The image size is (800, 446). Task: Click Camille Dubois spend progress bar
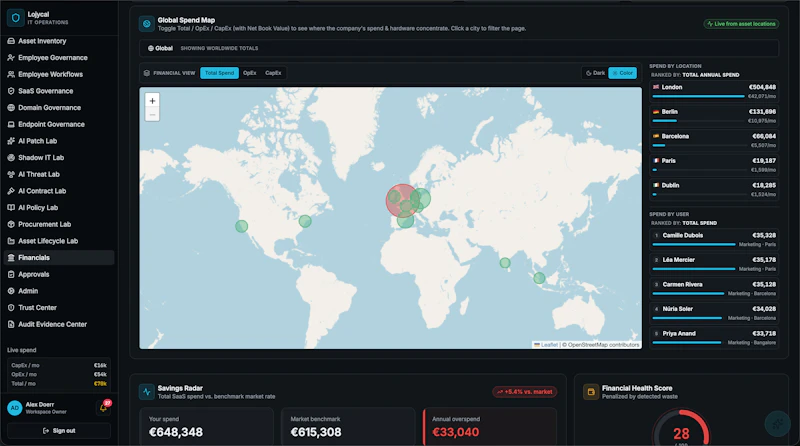pos(694,244)
